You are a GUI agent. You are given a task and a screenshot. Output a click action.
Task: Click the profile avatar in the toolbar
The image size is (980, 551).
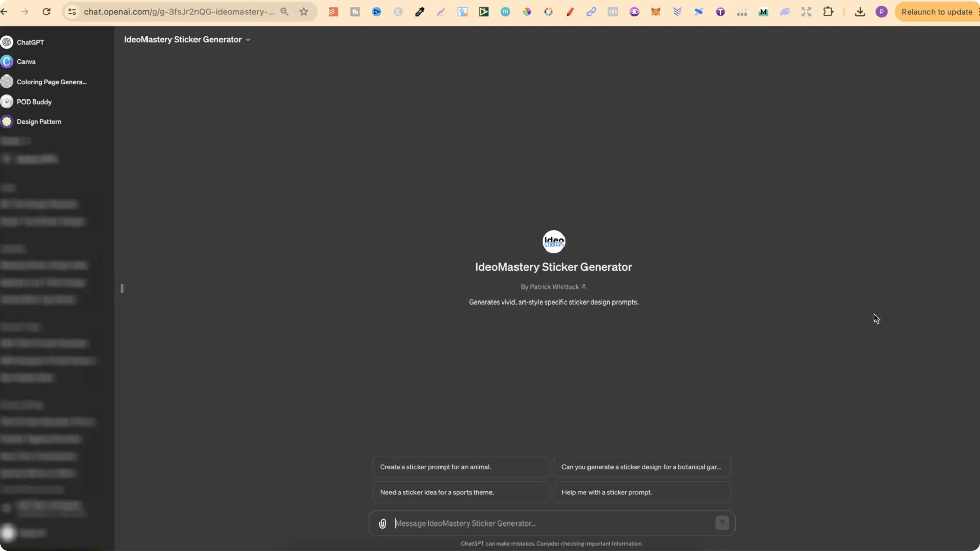coord(881,12)
